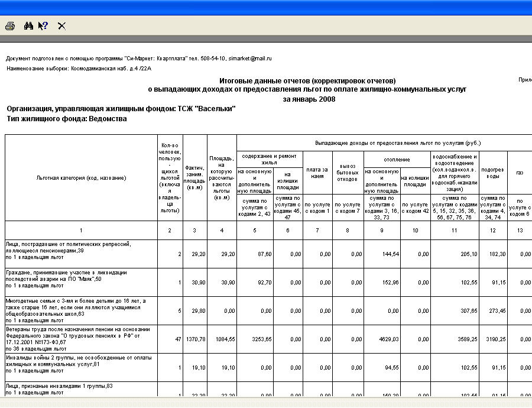Click people count 5 in Многодетные семьи row
532x408 pixels.
pyautogui.click(x=180, y=310)
